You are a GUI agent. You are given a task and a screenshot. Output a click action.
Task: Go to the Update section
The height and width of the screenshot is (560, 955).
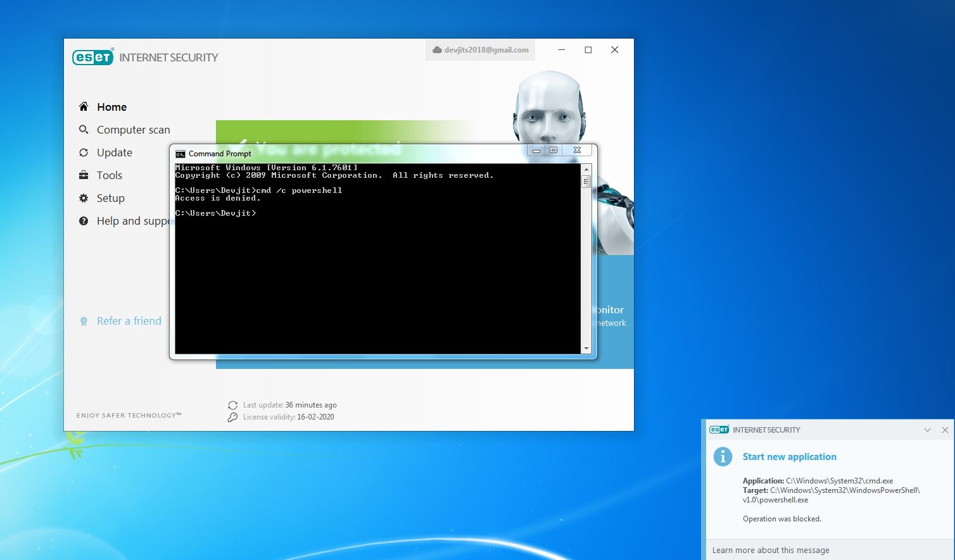click(x=115, y=152)
